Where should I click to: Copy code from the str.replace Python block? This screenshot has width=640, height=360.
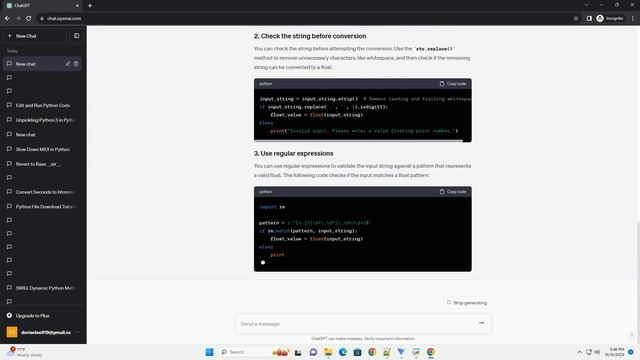453,84
